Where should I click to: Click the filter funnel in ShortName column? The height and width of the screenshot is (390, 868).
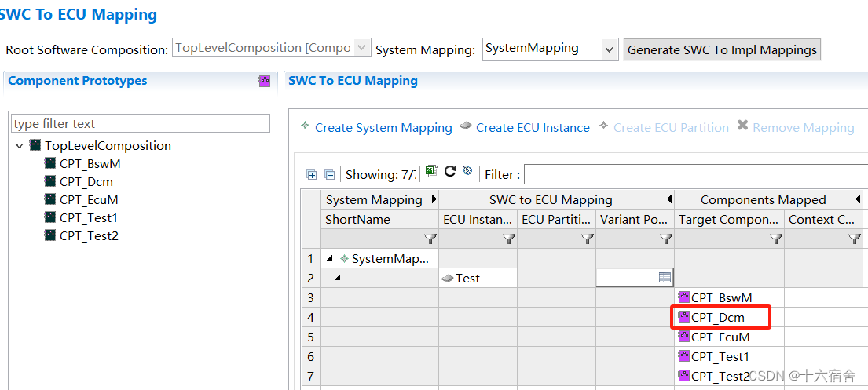430,239
